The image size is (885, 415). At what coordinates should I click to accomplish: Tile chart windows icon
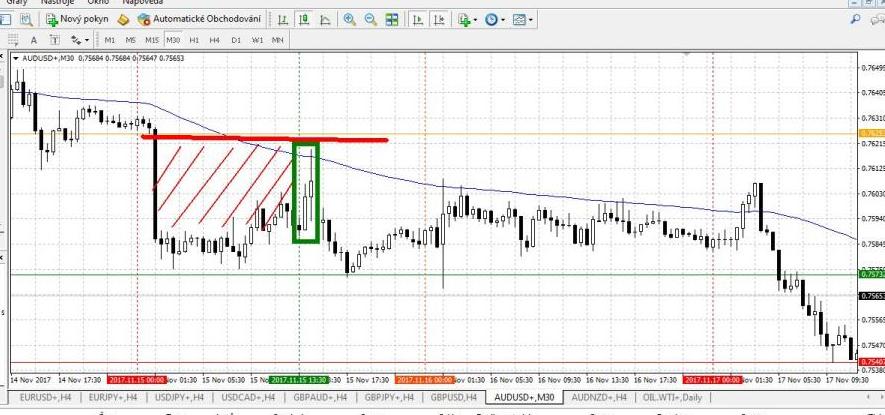392,20
